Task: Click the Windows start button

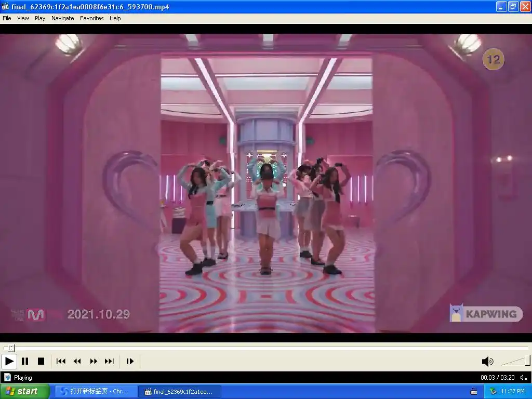Action: tap(25, 392)
